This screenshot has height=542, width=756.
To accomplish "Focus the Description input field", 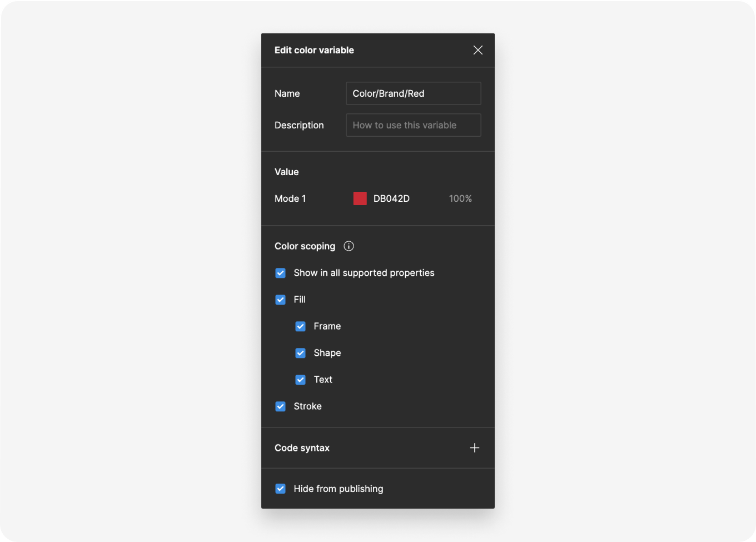I will (x=414, y=125).
